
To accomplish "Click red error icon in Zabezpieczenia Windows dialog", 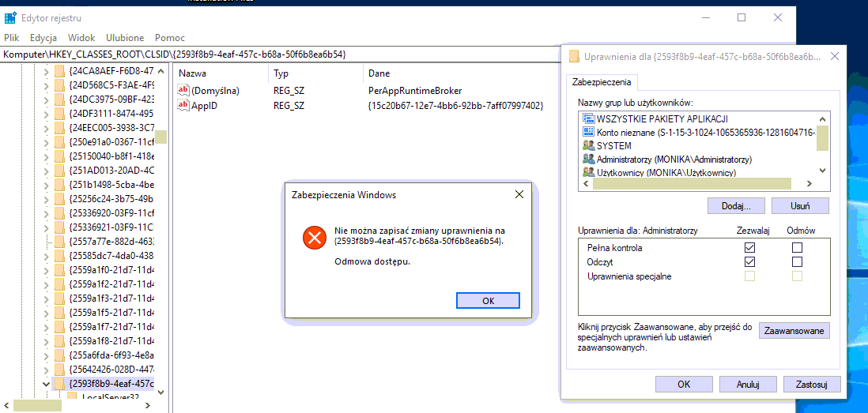I will pos(315,238).
